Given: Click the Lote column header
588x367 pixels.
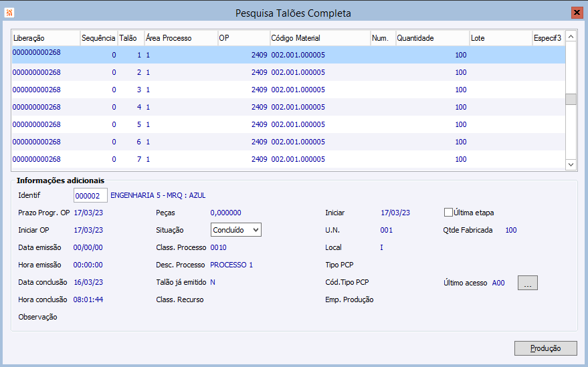Looking at the screenshot, I should point(500,38).
